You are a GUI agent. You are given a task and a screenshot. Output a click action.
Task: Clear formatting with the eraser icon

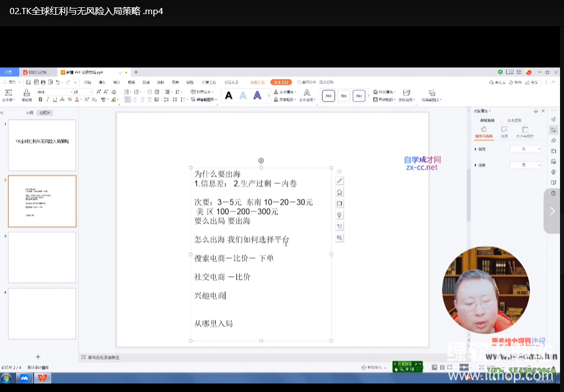(x=114, y=92)
